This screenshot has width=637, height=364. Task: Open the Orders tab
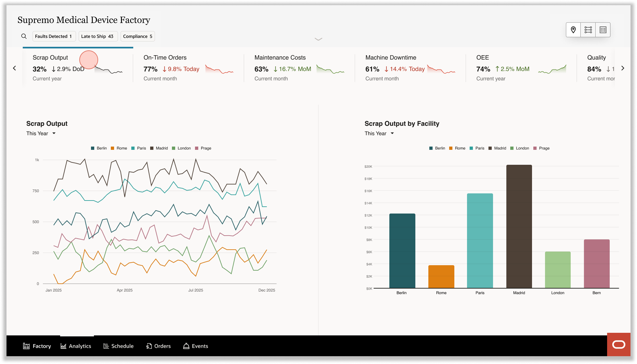pyautogui.click(x=158, y=346)
